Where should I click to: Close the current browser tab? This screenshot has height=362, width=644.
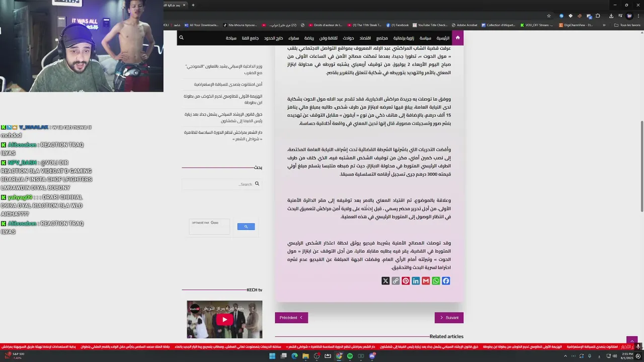184,5
